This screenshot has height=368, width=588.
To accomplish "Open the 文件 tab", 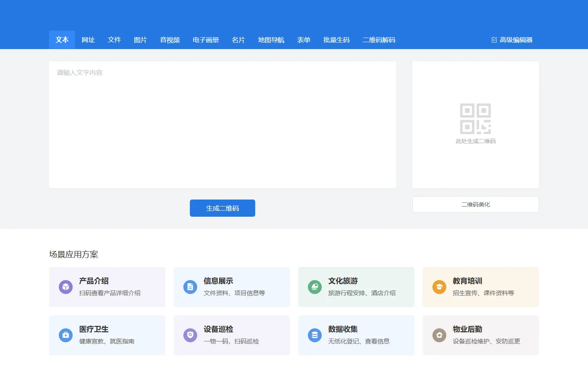I will point(114,40).
